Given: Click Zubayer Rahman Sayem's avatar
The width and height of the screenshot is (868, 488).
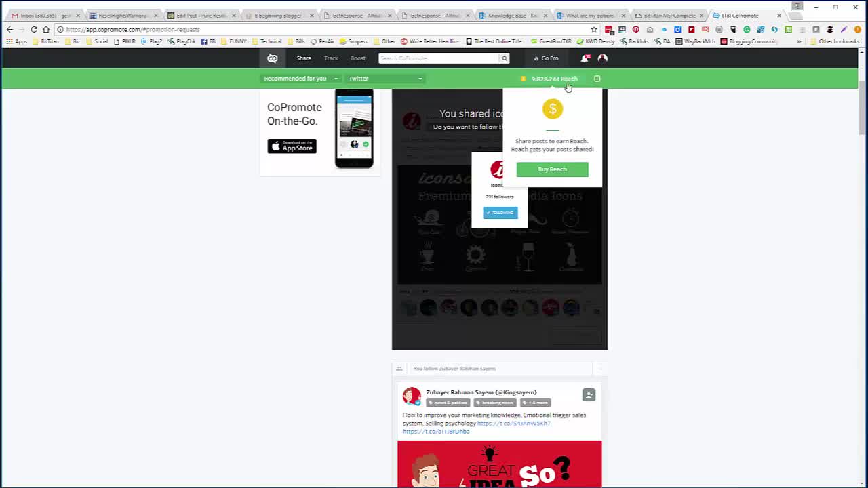Looking at the screenshot, I should pyautogui.click(x=412, y=396).
